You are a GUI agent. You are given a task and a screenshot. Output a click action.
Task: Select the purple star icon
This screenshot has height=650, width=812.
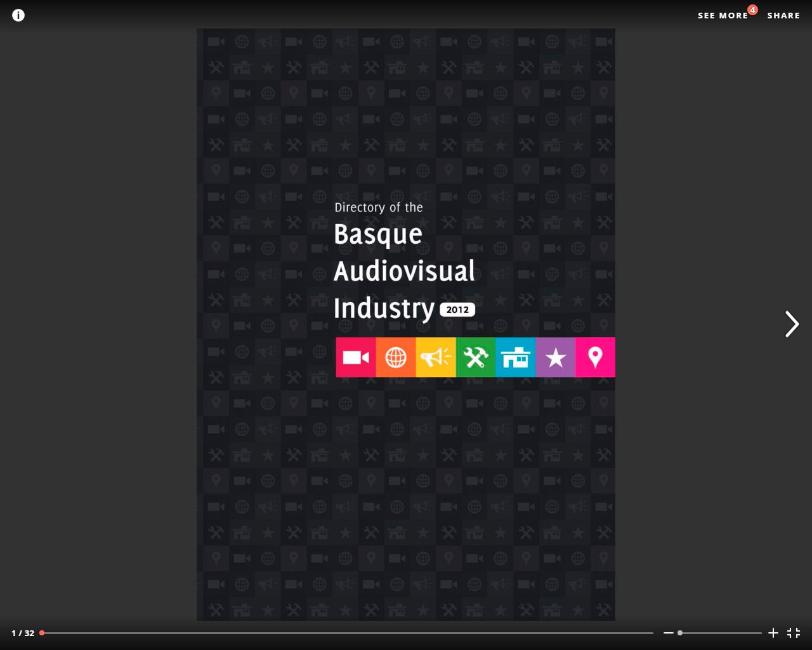tap(556, 357)
